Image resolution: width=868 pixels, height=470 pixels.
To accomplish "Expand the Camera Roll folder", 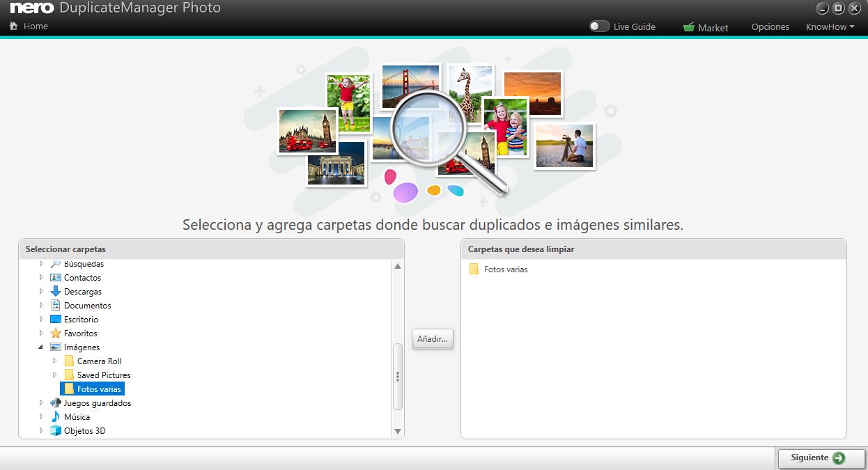I will 55,361.
